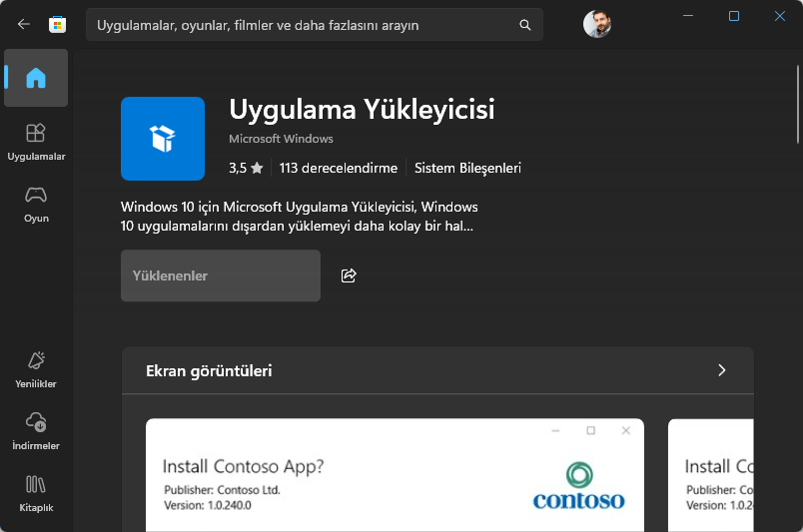Click the Microsoft Windows publisher link
This screenshot has width=803, height=532.
[281, 139]
